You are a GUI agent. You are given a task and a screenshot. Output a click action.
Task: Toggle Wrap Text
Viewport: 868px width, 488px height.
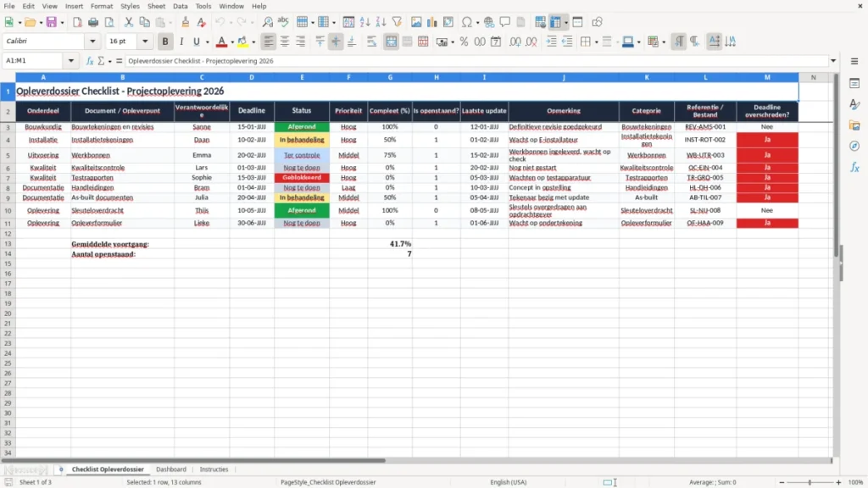pyautogui.click(x=371, y=42)
